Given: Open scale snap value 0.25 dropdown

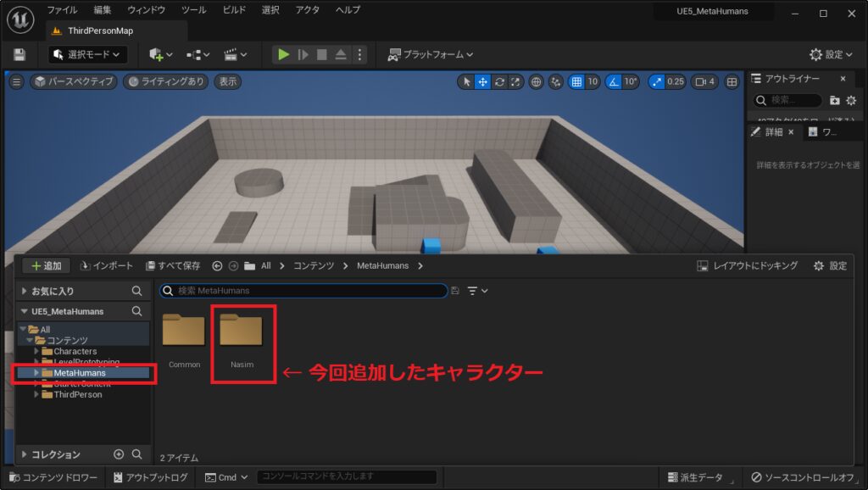Looking at the screenshot, I should [676, 82].
